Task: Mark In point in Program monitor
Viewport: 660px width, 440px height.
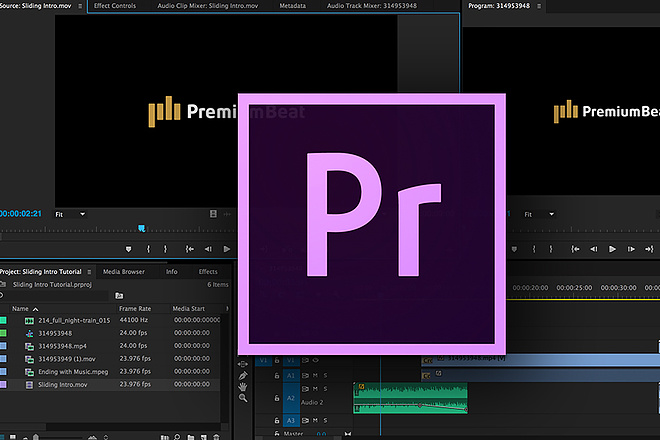Action: pos(534,249)
